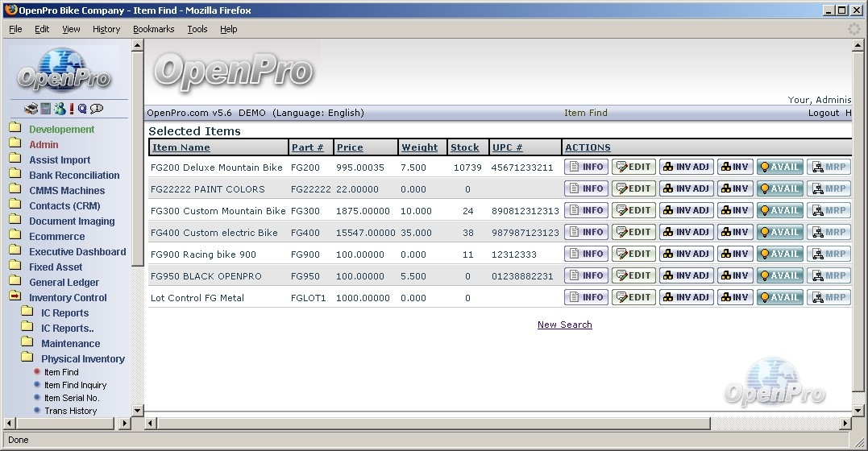Viewport: 868px width, 451px height.
Task: Click the red exclamation mark icon
Action: tap(71, 109)
